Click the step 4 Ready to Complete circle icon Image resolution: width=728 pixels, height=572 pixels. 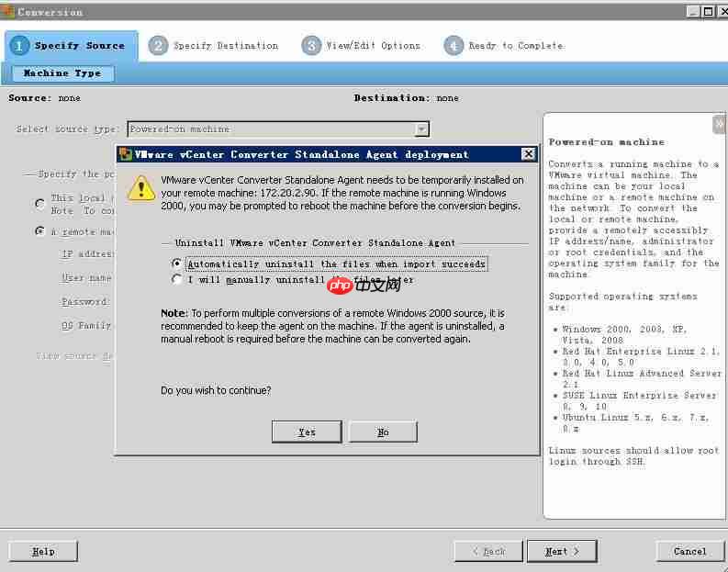[x=454, y=45]
